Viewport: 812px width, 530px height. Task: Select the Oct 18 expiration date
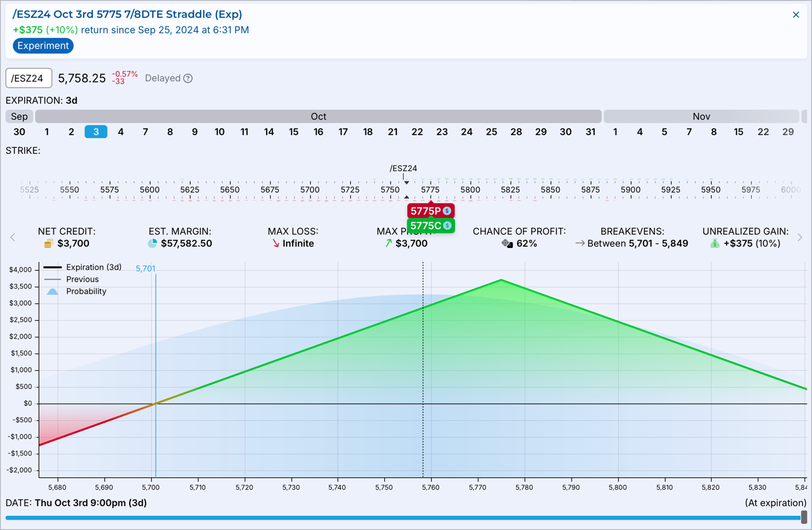(x=368, y=132)
